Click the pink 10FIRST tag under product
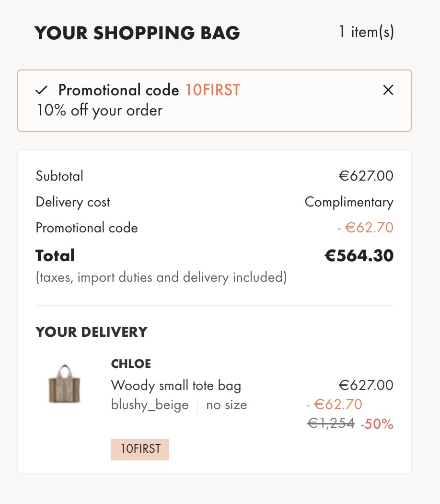440x504 pixels. click(x=140, y=449)
